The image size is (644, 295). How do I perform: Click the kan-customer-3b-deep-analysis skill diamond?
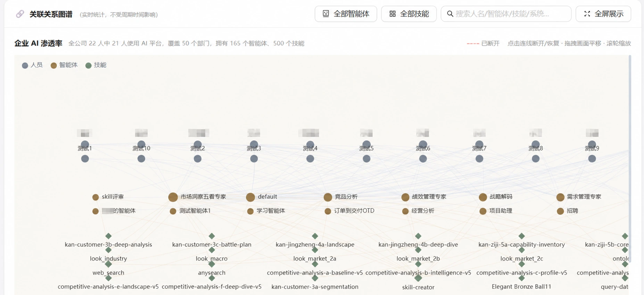108,236
